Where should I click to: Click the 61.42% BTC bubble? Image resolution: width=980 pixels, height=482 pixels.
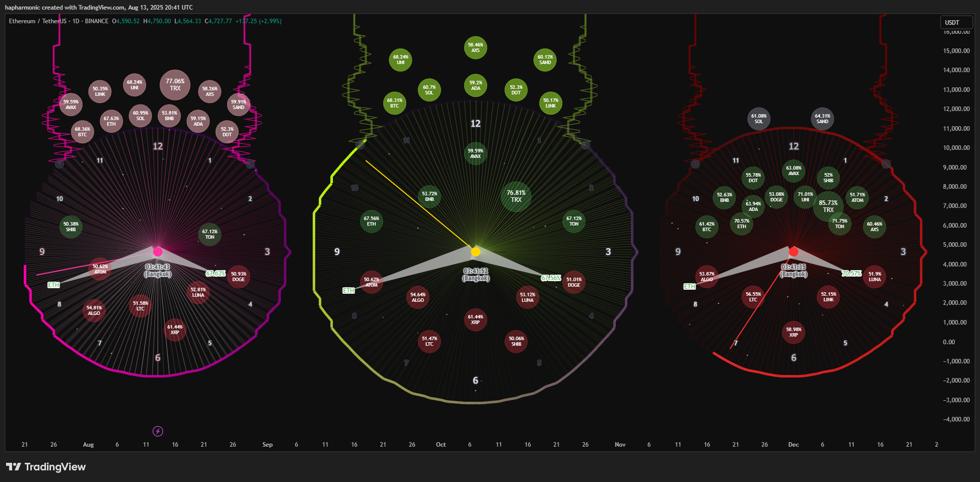tap(707, 227)
